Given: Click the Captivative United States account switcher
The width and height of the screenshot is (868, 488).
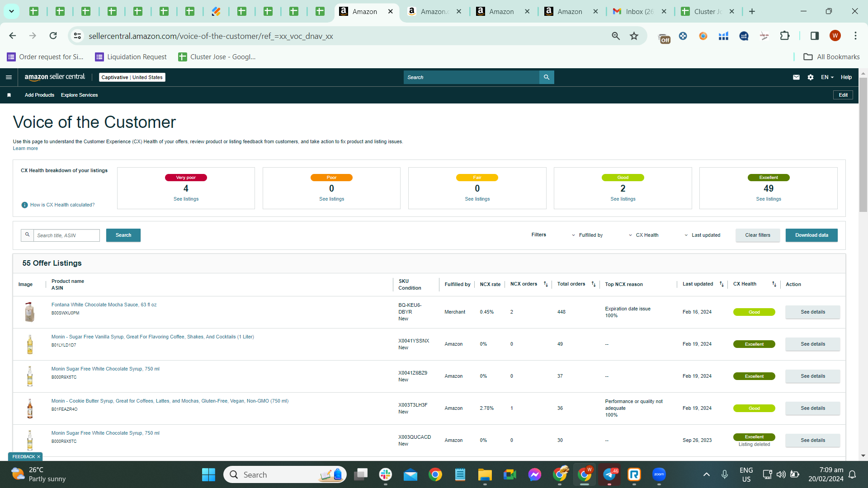Looking at the screenshot, I should click(x=132, y=77).
